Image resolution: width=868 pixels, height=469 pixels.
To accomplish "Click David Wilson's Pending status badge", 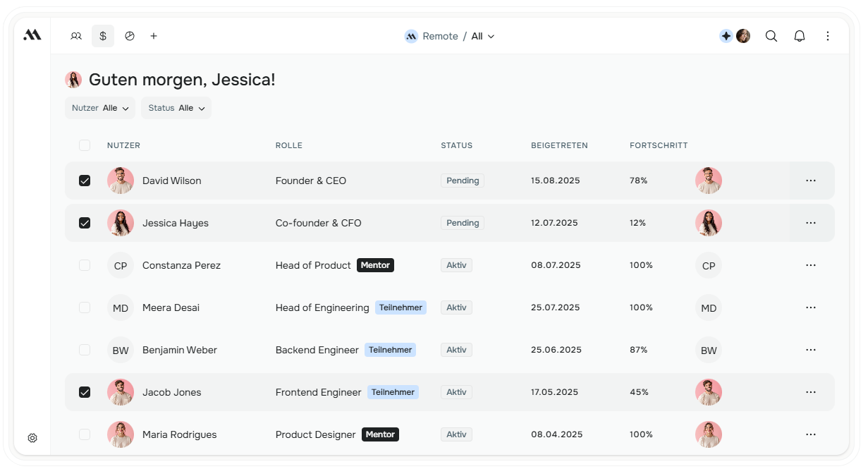I will (x=463, y=181).
